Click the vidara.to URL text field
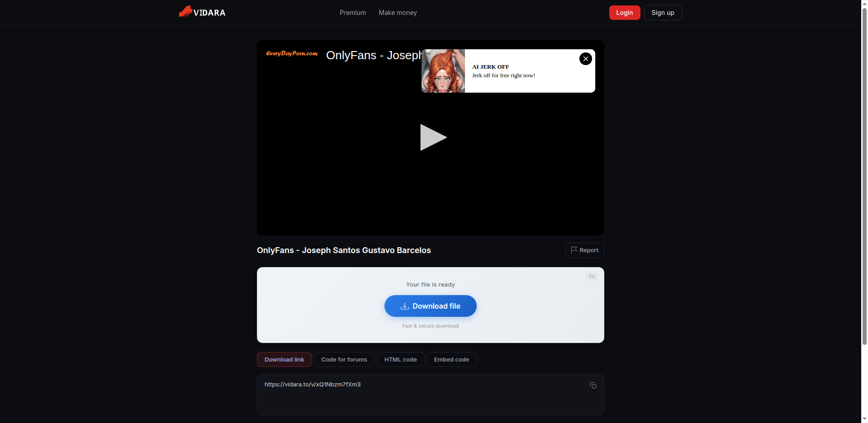Screen dimensions: 868x423 pos(430,395)
